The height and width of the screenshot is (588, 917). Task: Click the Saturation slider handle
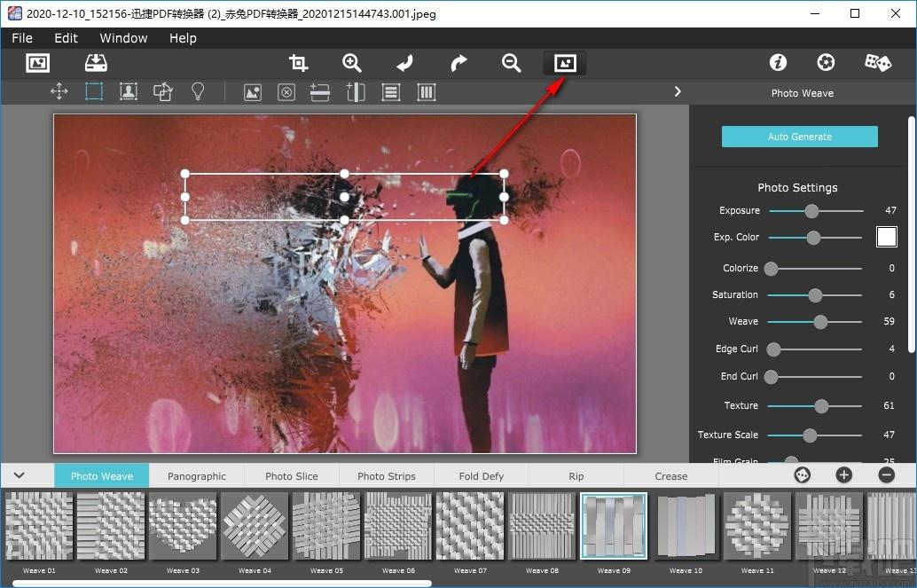point(815,295)
